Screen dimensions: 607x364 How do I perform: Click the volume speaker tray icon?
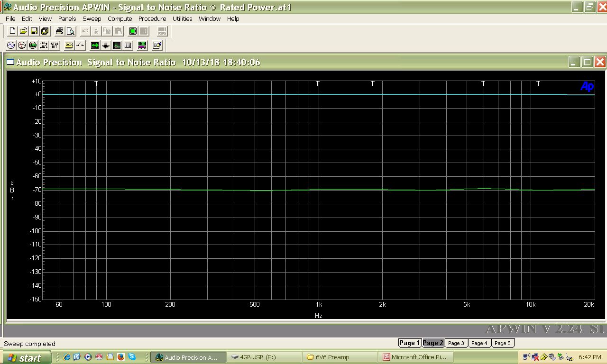(552, 357)
